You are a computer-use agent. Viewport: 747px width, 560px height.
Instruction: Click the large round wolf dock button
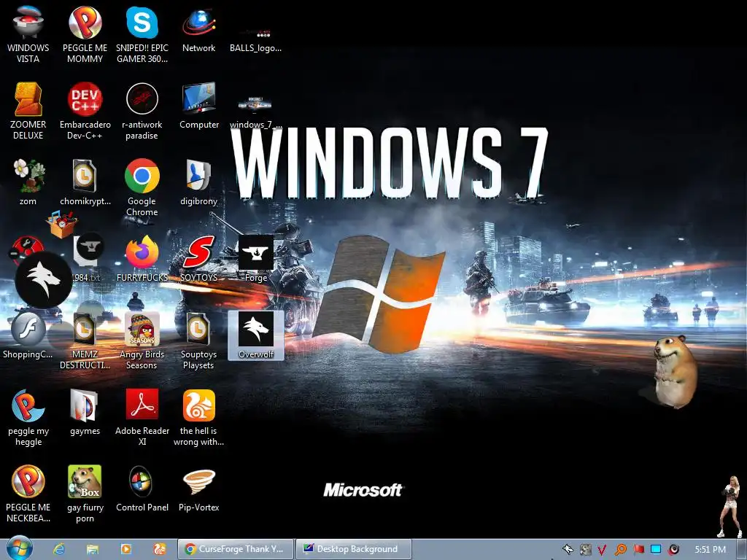tap(43, 280)
